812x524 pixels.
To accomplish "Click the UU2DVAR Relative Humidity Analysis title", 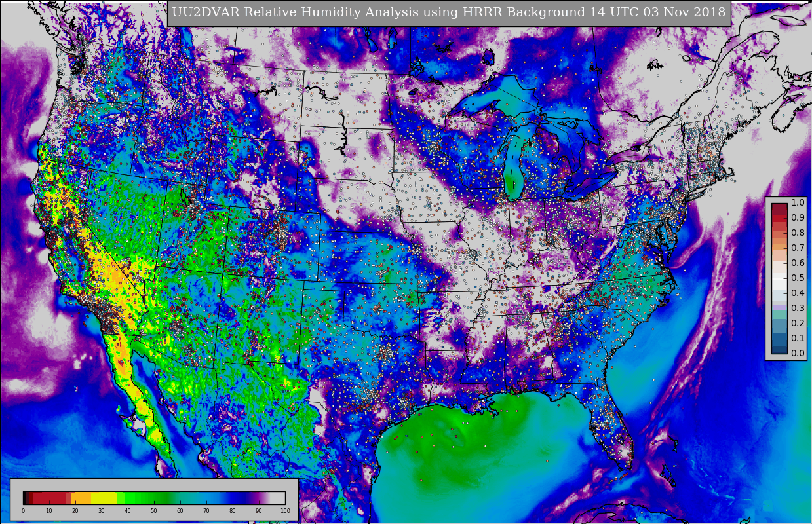I will [449, 12].
